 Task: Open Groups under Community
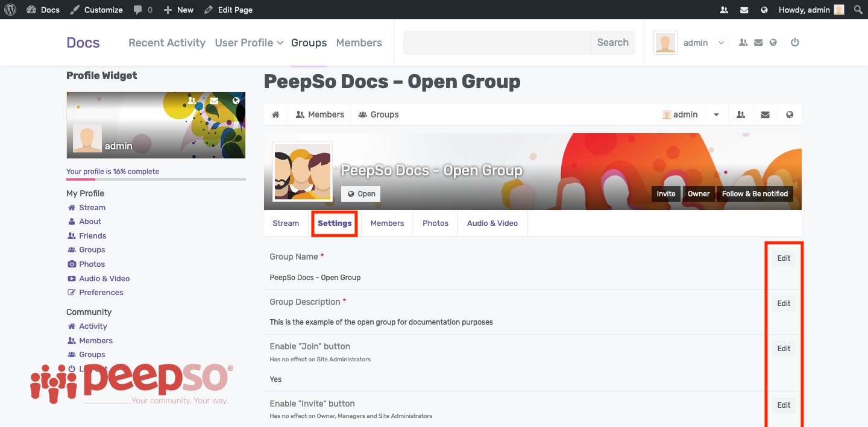point(86,355)
